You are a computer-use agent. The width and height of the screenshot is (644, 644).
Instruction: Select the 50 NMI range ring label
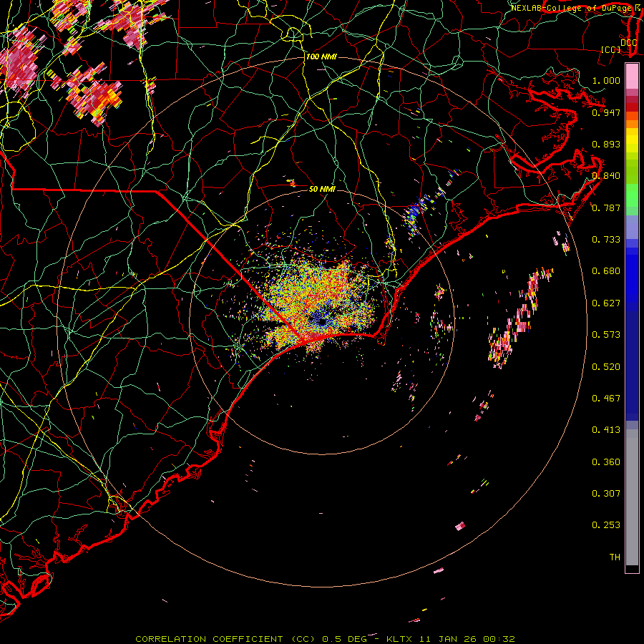click(x=322, y=189)
